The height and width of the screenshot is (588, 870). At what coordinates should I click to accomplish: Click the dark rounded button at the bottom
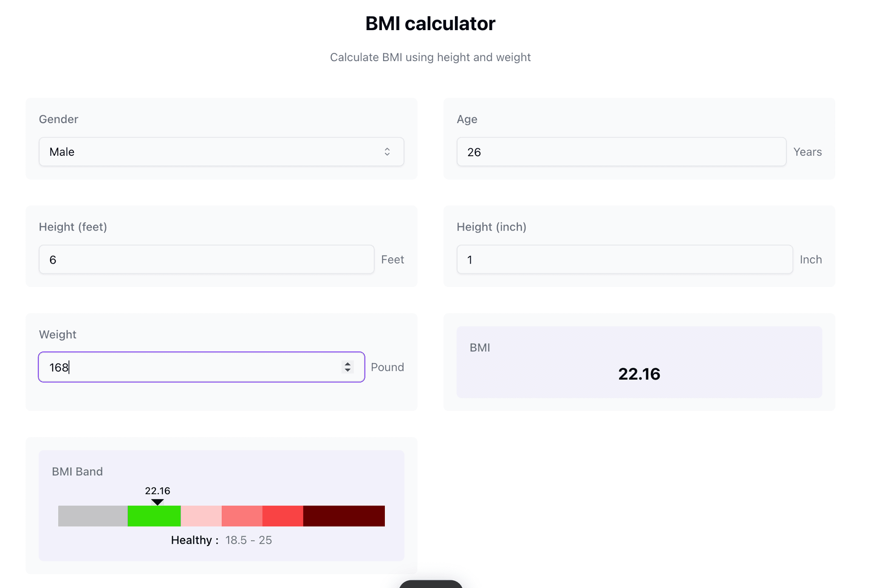tap(430, 585)
